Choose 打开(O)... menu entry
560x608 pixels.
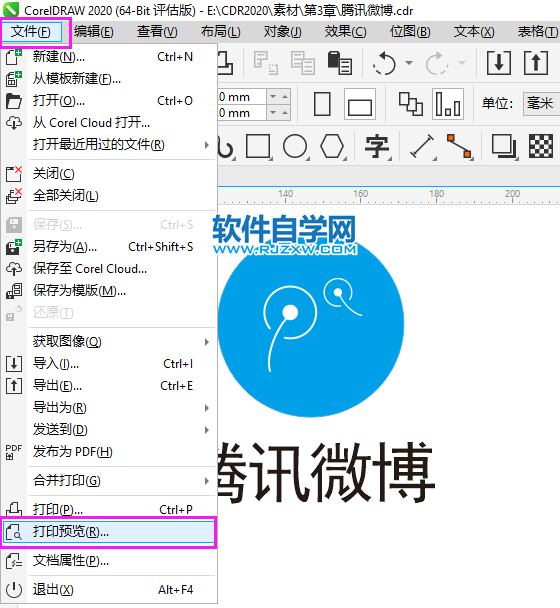click(x=109, y=101)
